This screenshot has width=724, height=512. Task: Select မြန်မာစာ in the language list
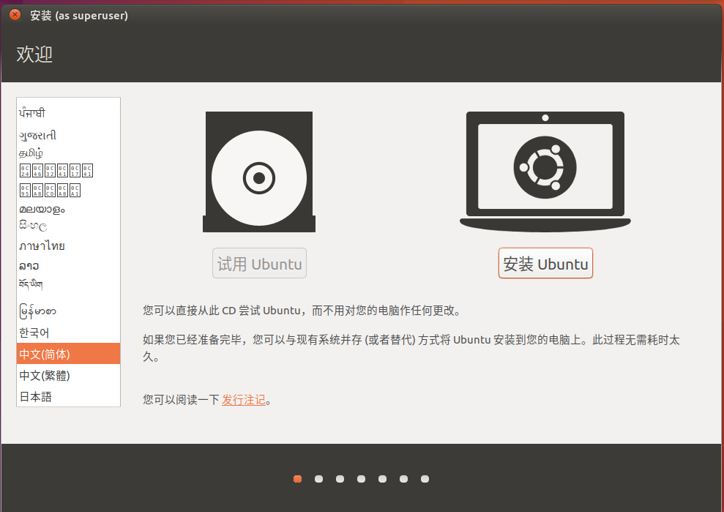click(68, 311)
